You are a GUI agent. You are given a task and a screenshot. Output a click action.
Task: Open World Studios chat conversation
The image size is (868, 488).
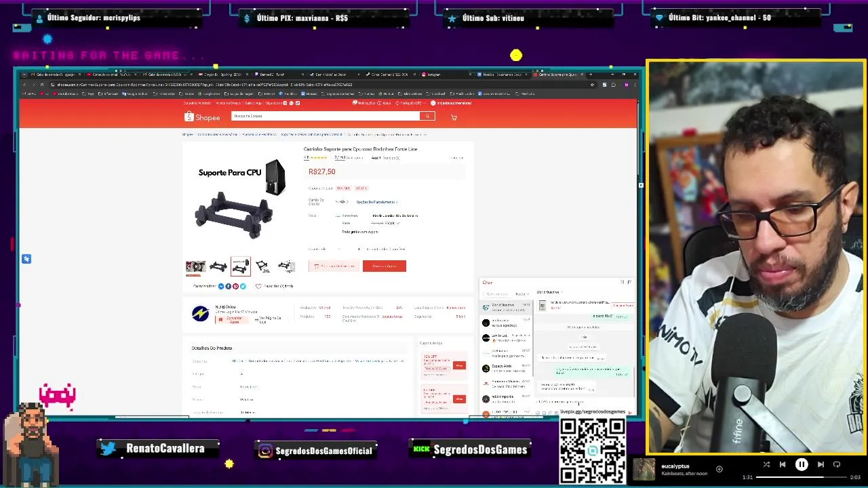[507, 307]
